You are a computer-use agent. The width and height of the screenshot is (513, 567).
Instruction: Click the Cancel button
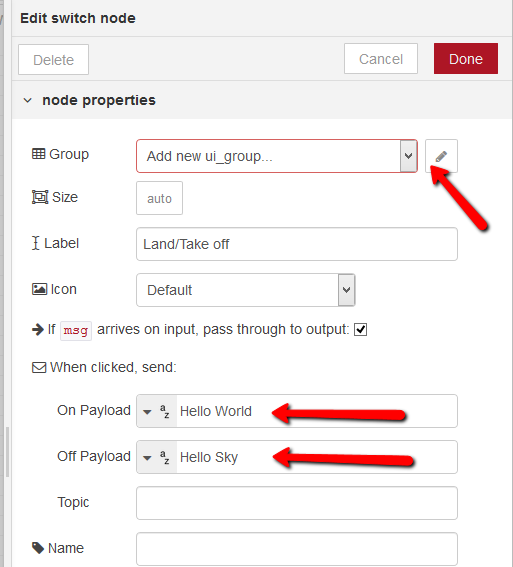[x=381, y=59]
